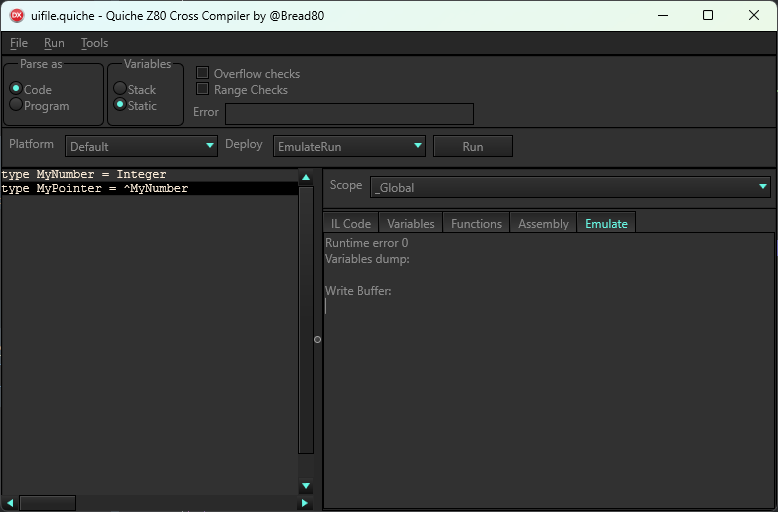Image resolution: width=778 pixels, height=512 pixels.
Task: Click the application icon in title bar
Action: click(17, 15)
